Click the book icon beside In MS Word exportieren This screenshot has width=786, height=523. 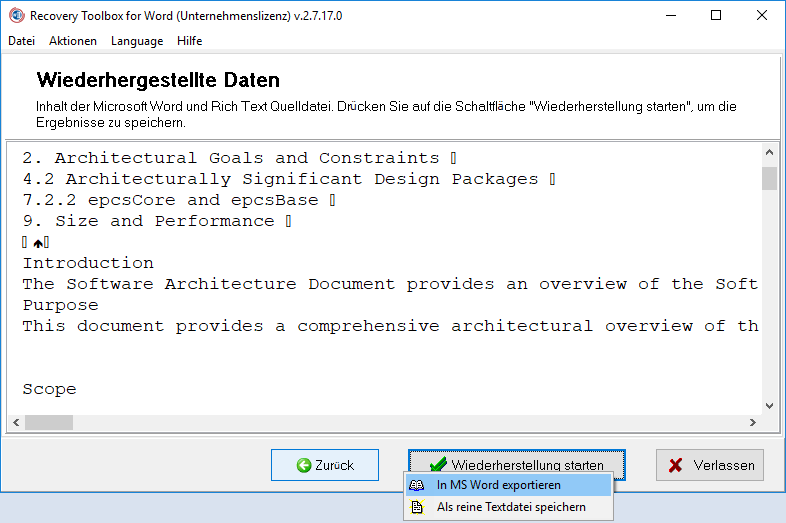click(417, 485)
